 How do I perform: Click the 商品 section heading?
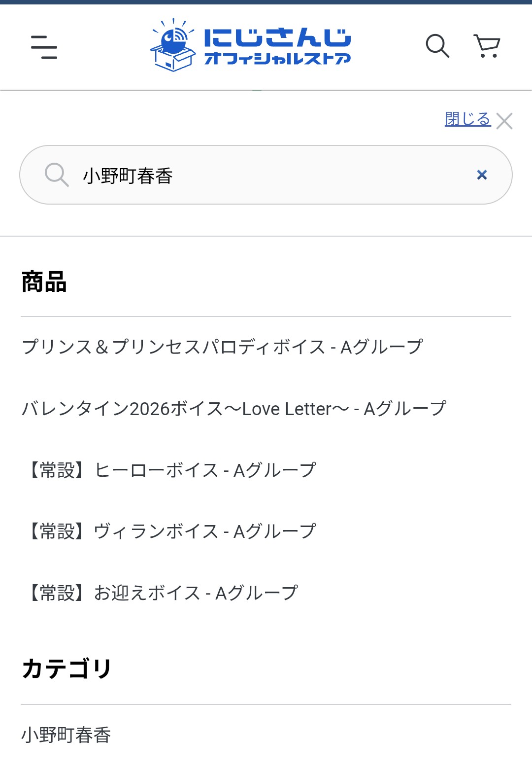pos(44,282)
